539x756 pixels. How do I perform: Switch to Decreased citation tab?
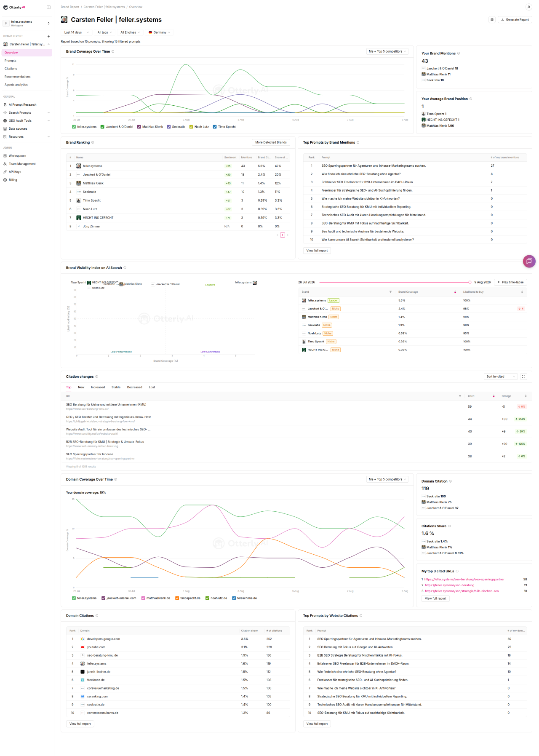coord(134,387)
